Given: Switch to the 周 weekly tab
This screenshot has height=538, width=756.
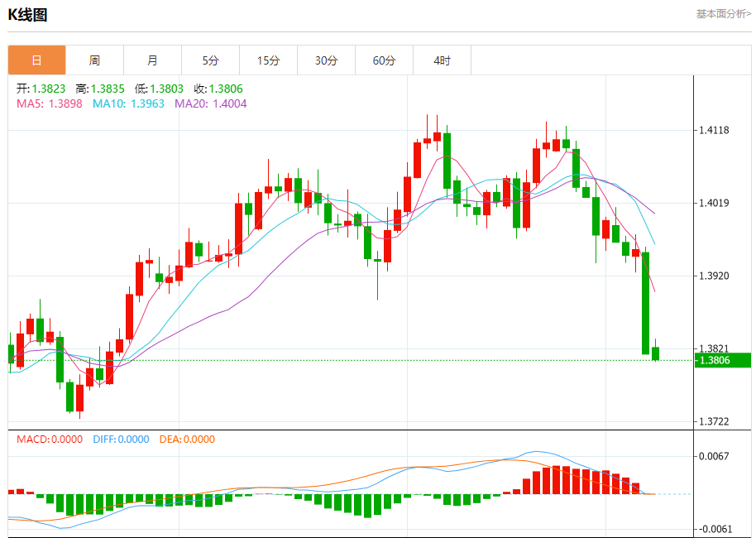Looking at the screenshot, I should pos(94,60).
